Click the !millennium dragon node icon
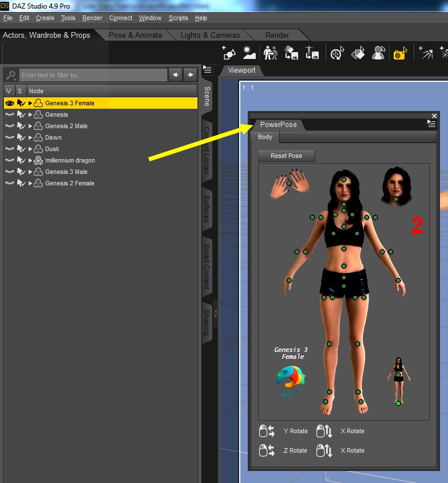This screenshot has width=448, height=483. coord(38,160)
